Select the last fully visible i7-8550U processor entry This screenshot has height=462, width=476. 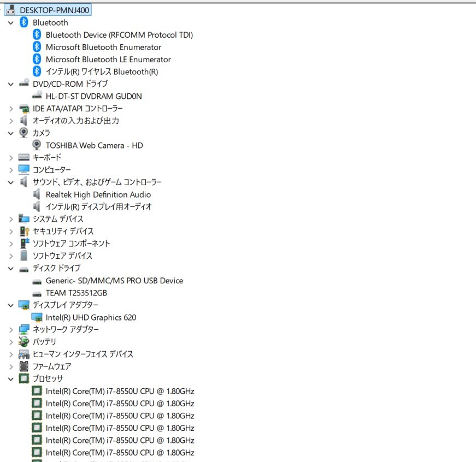120,453
